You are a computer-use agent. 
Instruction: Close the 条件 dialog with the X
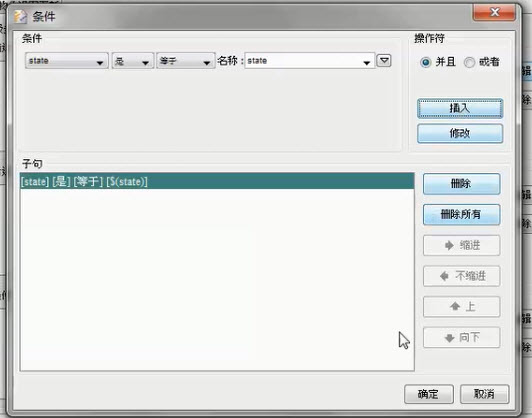(494, 13)
